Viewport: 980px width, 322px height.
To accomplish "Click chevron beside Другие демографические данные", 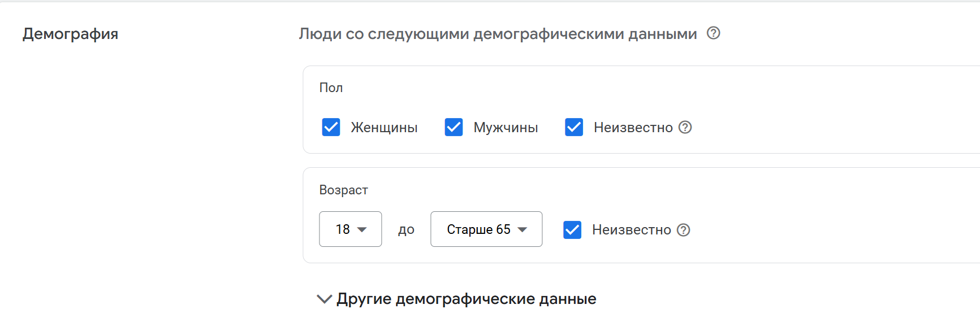I will pyautogui.click(x=324, y=299).
